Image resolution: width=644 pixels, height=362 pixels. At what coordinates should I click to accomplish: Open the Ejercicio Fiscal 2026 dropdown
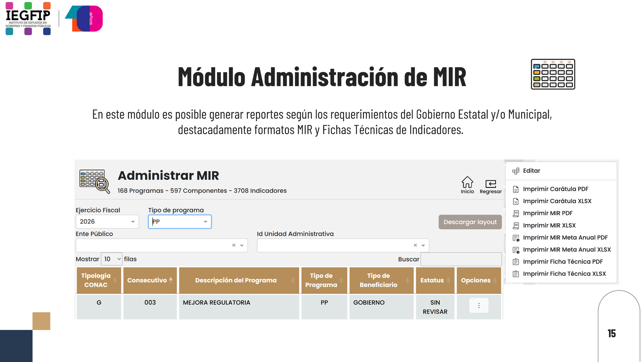[x=107, y=221]
